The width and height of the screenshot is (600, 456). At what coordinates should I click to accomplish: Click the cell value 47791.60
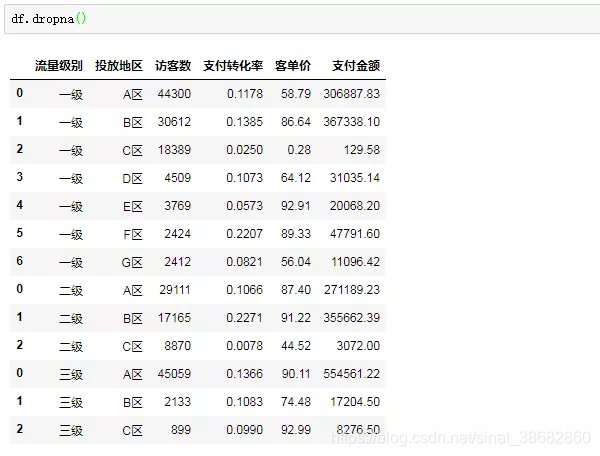(355, 234)
